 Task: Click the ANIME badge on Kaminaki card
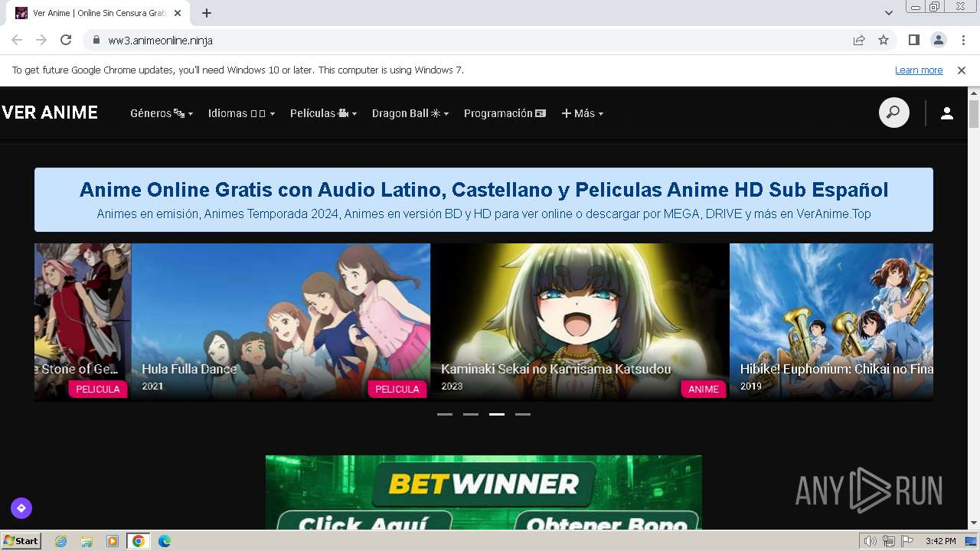pos(703,389)
